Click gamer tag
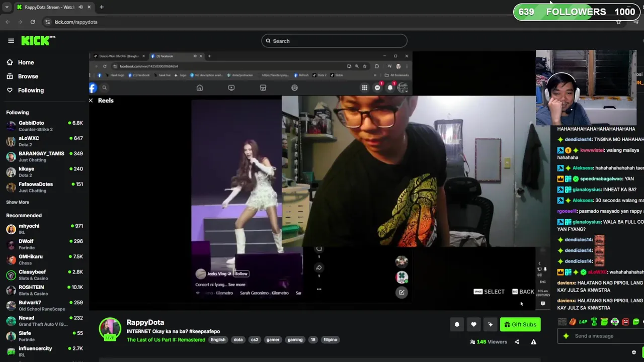644x362 pixels. point(273,340)
